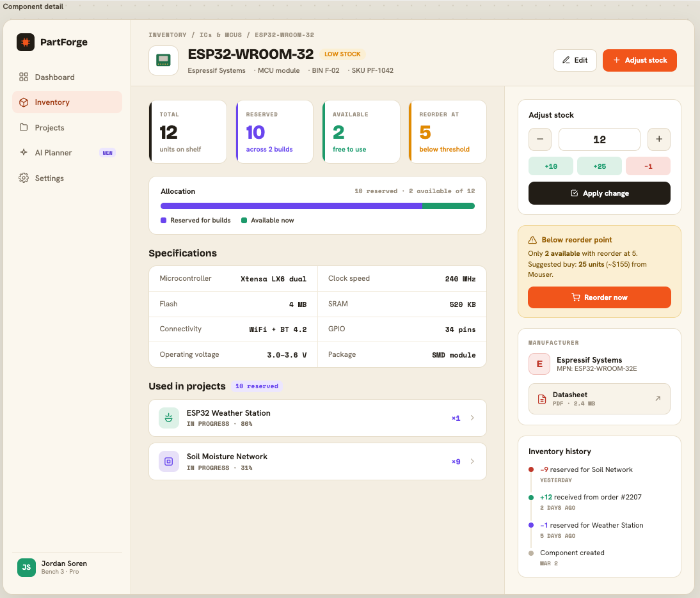Expand the ESP32 Weather Station chevron
The image size is (700, 598).
(x=472, y=418)
